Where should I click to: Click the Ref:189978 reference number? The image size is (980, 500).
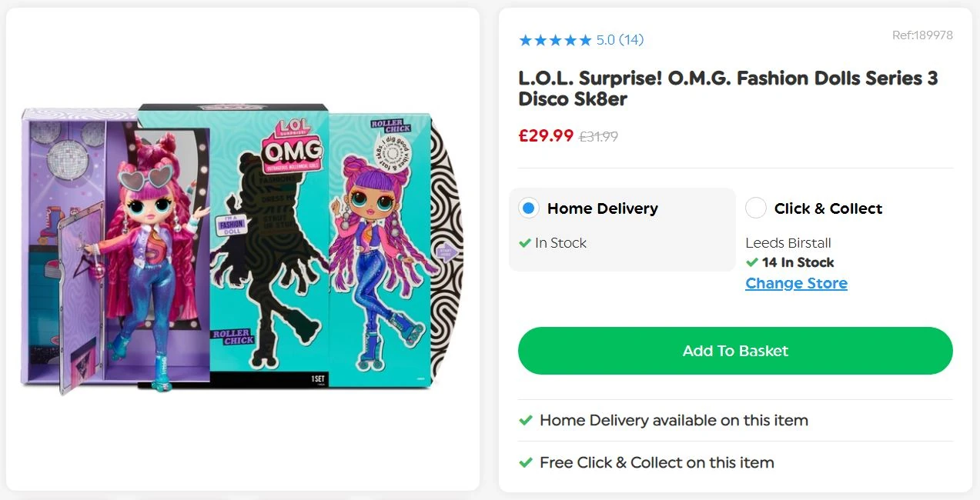pyautogui.click(x=922, y=35)
